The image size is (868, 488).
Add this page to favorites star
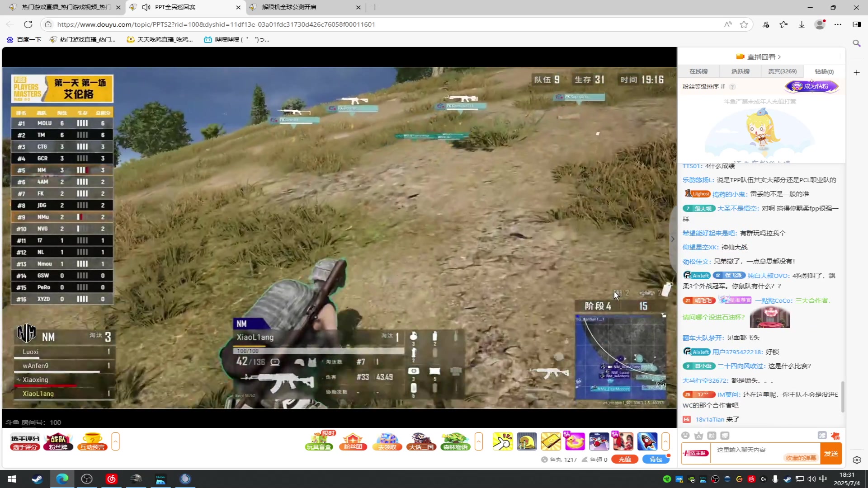click(x=744, y=24)
